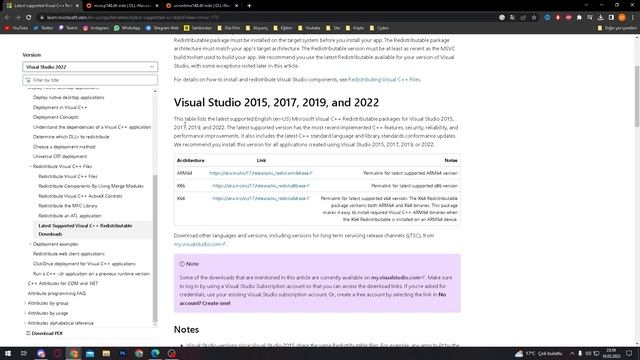Open C++ Attributes for COM and .NET
Image resolution: width=640 pixels, height=360 pixels.
pyautogui.click(x=63, y=283)
